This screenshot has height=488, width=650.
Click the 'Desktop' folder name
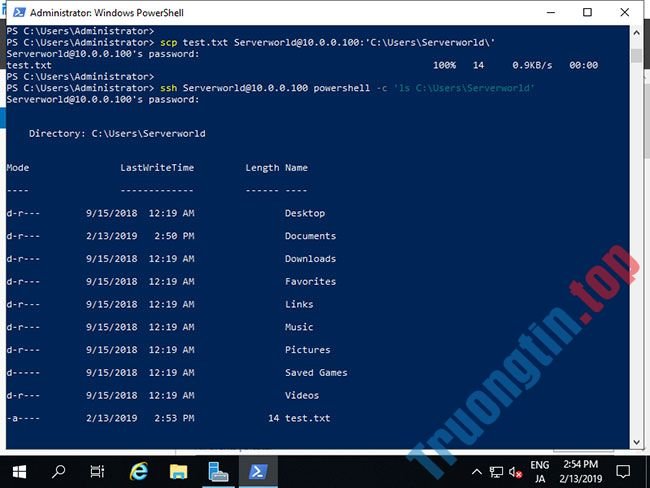pyautogui.click(x=305, y=214)
